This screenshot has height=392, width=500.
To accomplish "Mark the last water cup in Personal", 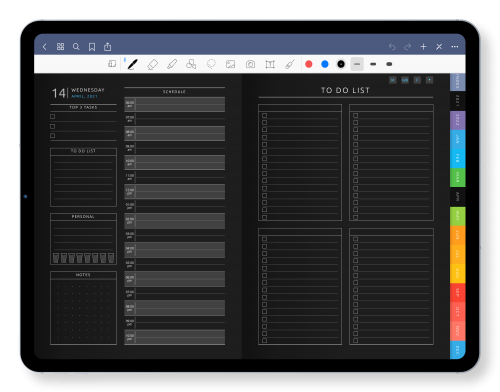I will pyautogui.click(x=111, y=258).
